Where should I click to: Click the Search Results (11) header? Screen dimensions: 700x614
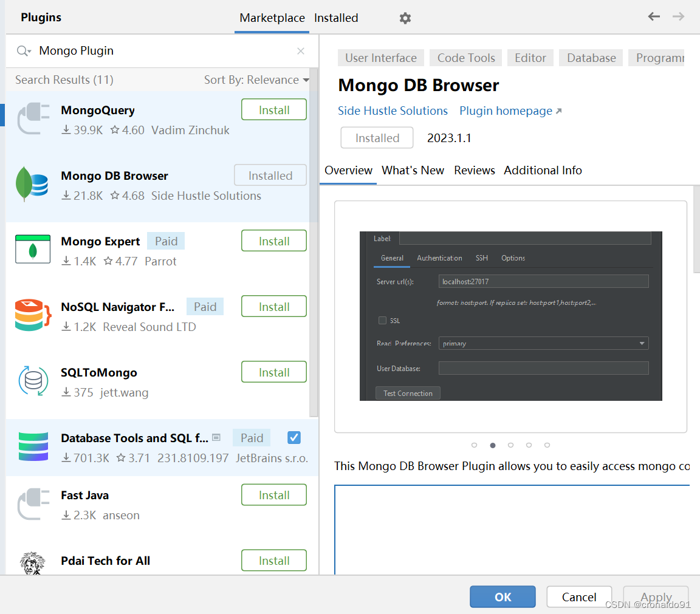tap(64, 80)
